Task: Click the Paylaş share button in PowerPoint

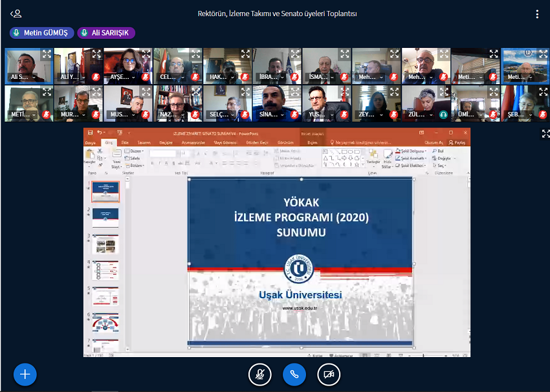Action: (x=457, y=142)
